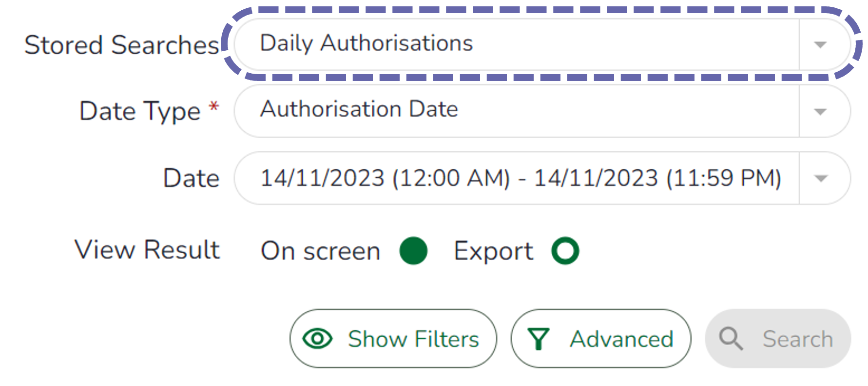868x386 pixels.
Task: Click the Show Filters button
Action: point(393,338)
